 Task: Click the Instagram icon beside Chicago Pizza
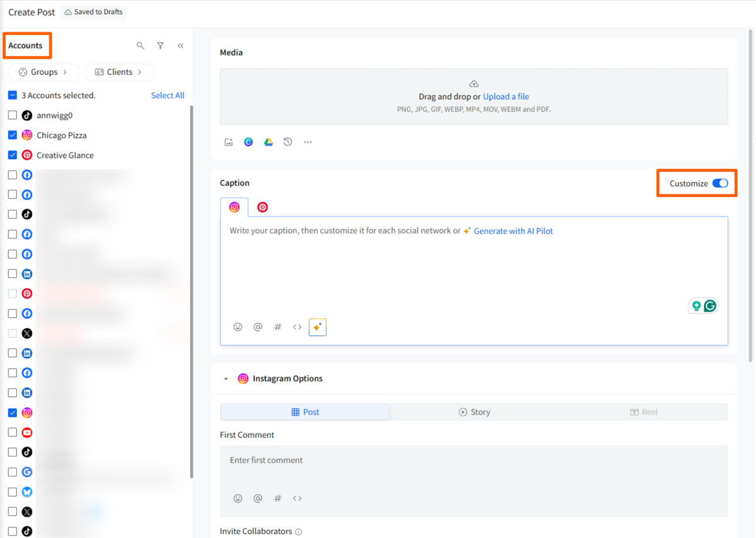27,135
